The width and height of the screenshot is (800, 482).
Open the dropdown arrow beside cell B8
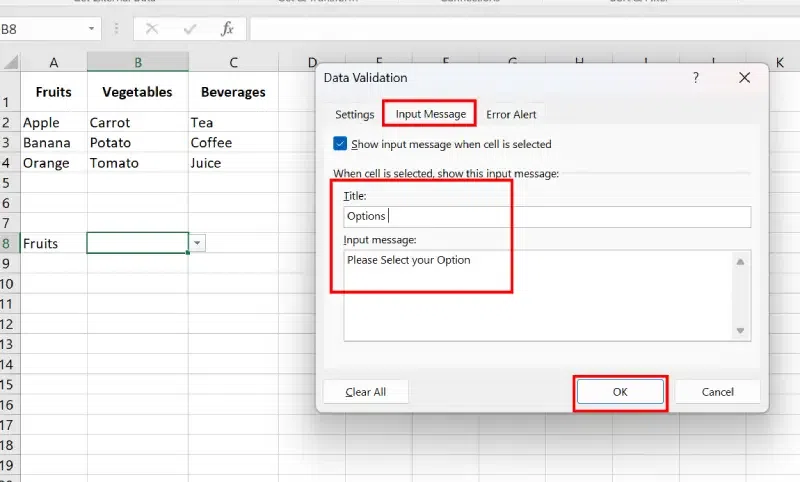pos(197,243)
